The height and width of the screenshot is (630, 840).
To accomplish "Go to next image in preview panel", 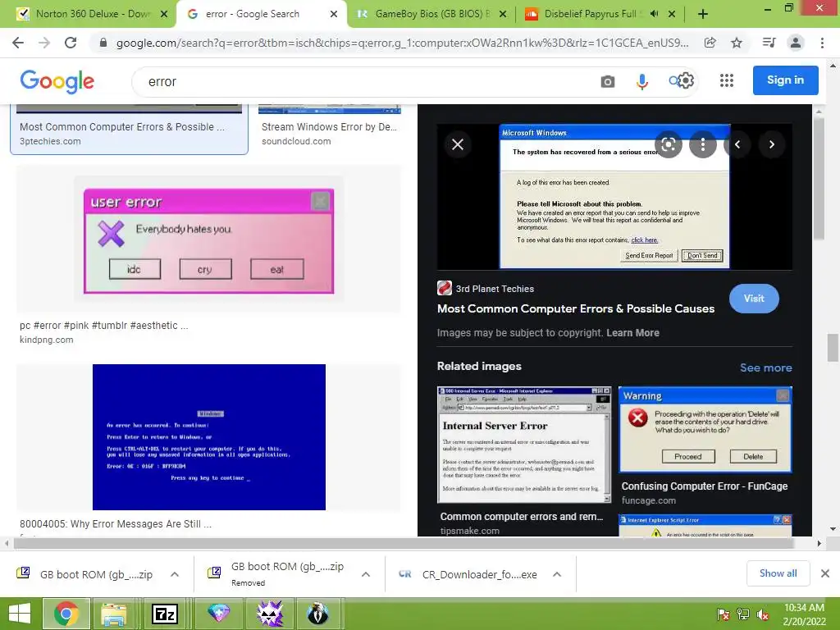I will point(771,144).
